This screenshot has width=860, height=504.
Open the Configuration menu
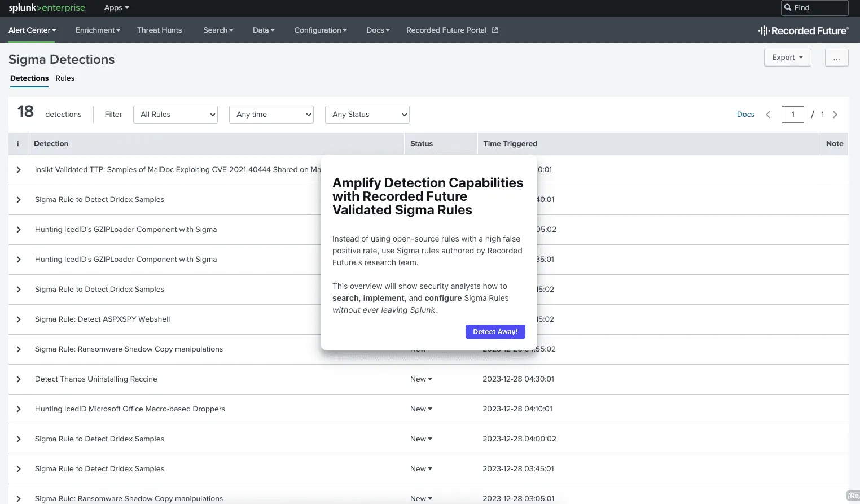321,30
